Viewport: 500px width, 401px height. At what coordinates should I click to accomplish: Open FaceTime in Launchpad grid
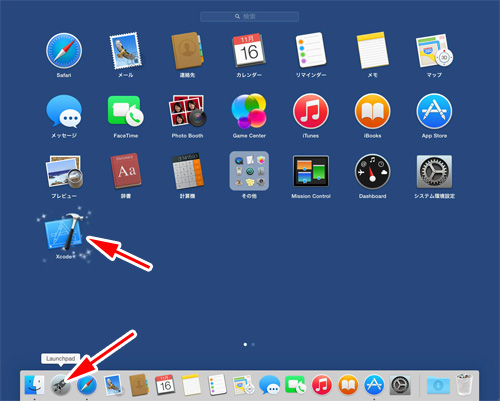(125, 111)
